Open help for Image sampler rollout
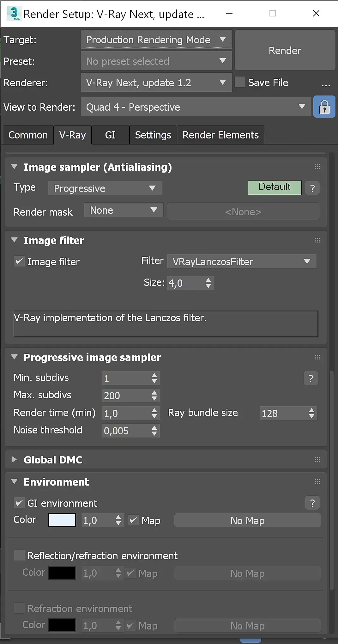Screen dimensions: 338x644 (x=312, y=188)
